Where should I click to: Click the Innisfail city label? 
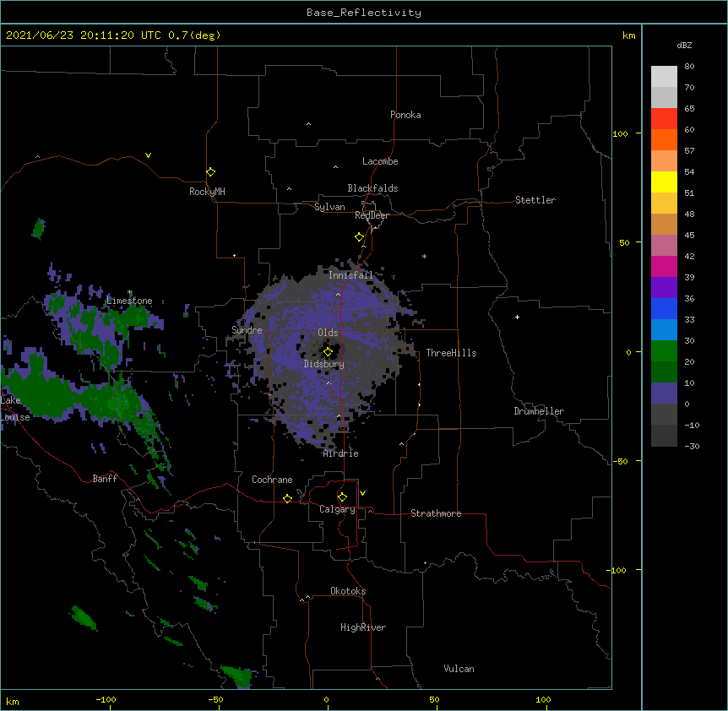(350, 275)
